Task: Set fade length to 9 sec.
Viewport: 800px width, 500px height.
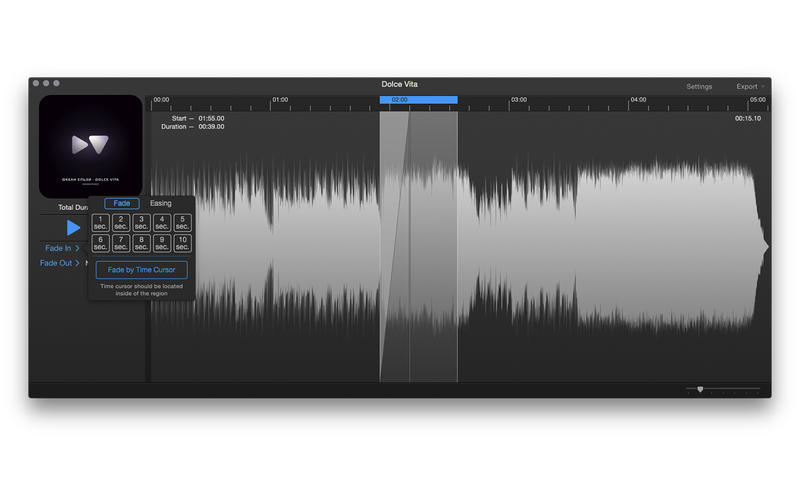Action: [x=162, y=243]
